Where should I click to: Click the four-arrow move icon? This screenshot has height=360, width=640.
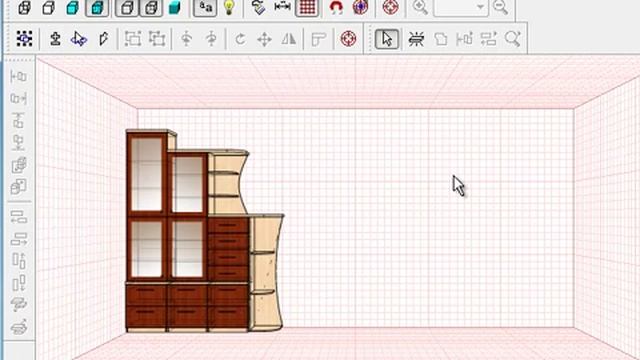[x=264, y=40]
